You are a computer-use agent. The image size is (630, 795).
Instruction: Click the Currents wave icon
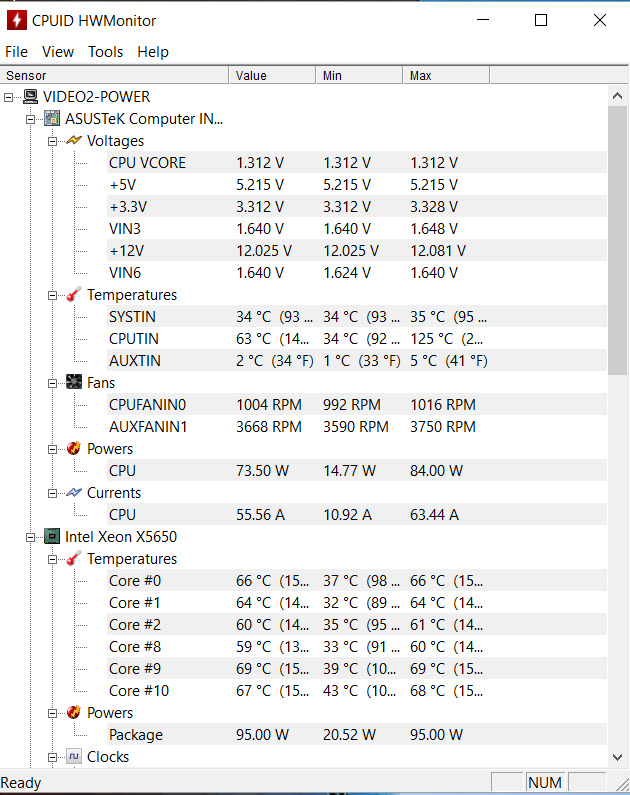(x=74, y=492)
